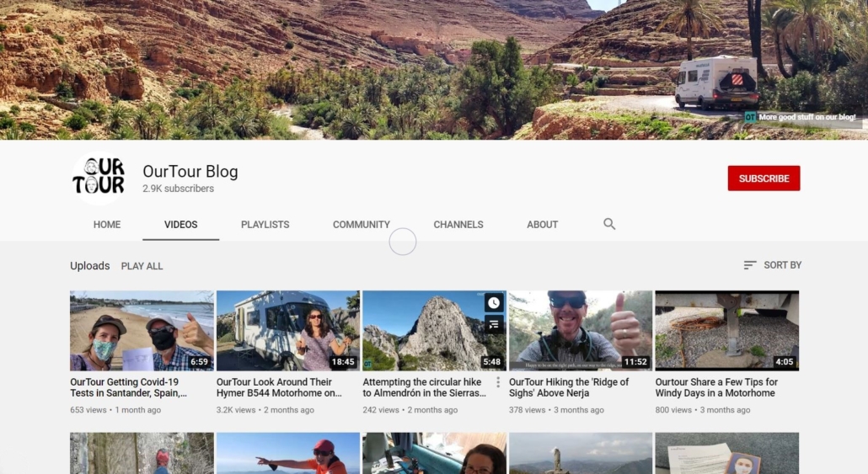Click the Add to Queue icon on the Almendrón thumbnail
The width and height of the screenshot is (868, 474).
[494, 325]
